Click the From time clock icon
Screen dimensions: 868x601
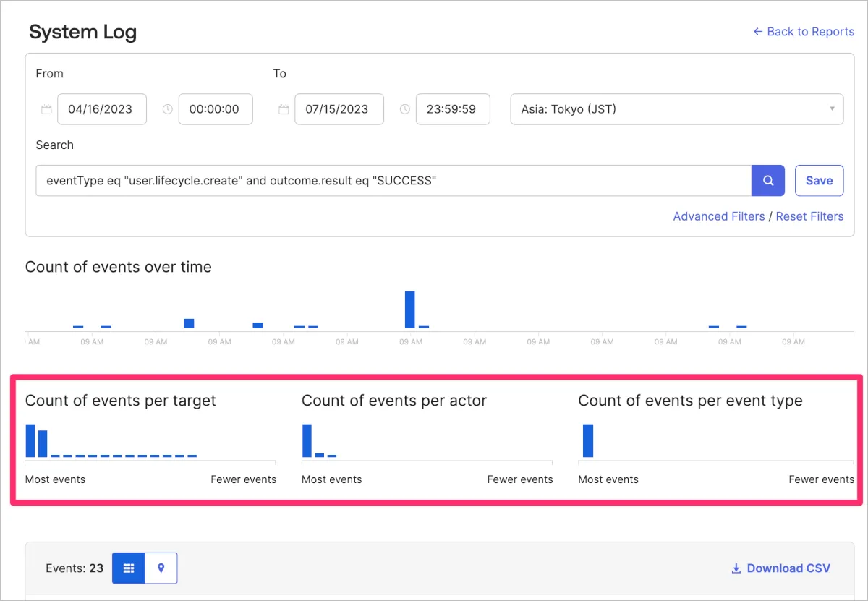coord(168,109)
